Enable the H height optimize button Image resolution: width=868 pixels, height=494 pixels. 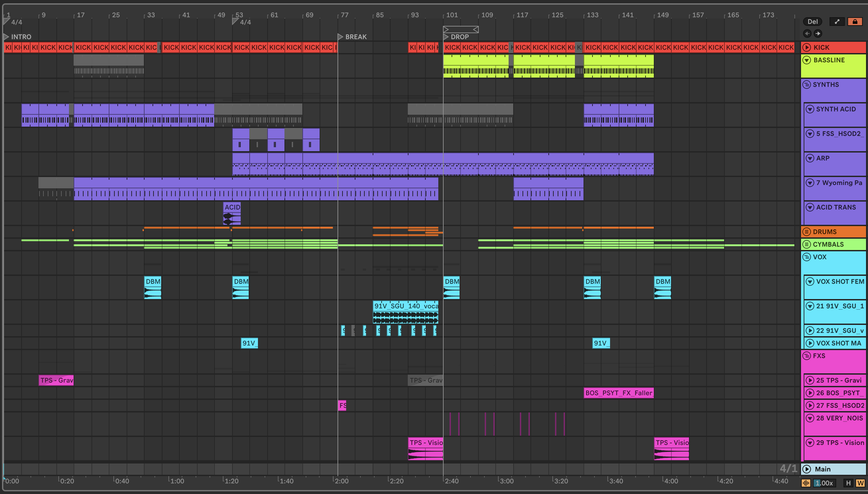(848, 483)
